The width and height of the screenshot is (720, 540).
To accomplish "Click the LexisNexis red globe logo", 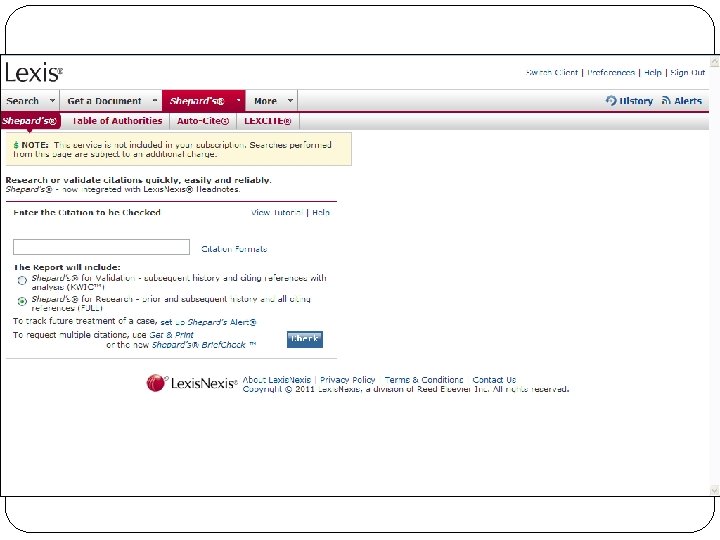I will (156, 382).
